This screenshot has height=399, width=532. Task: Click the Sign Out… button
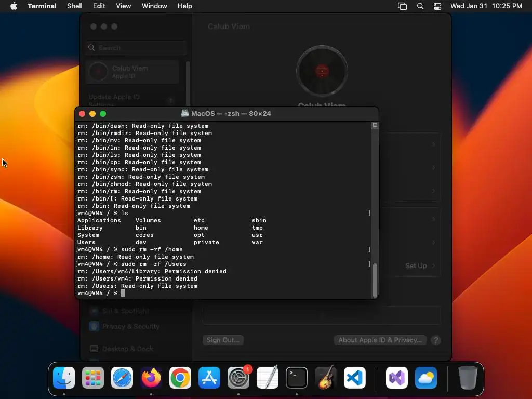[x=223, y=340]
